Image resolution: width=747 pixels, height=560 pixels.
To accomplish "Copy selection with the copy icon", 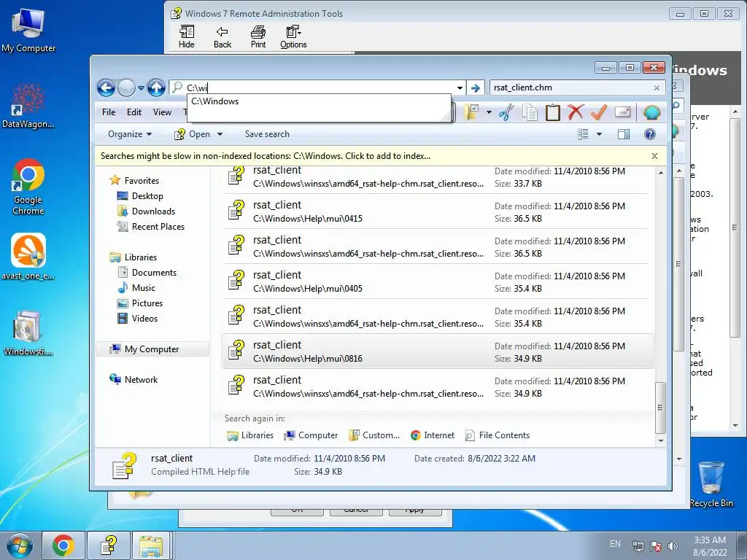I will pos(530,112).
